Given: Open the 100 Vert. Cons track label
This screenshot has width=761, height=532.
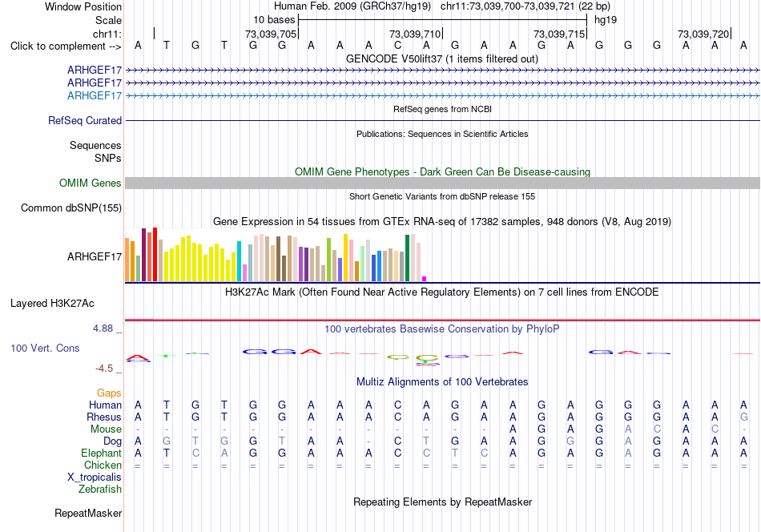Looking at the screenshot, I should [45, 348].
